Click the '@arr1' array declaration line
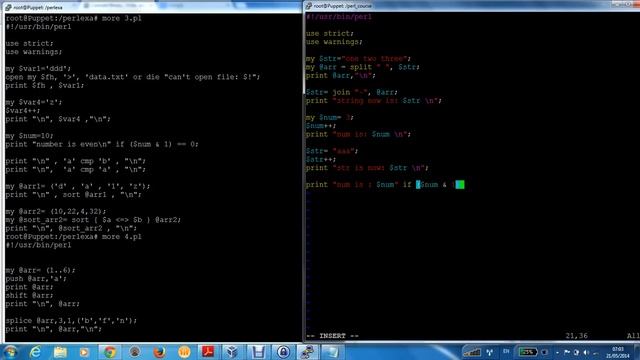The width and height of the screenshot is (640, 360). coord(78,186)
